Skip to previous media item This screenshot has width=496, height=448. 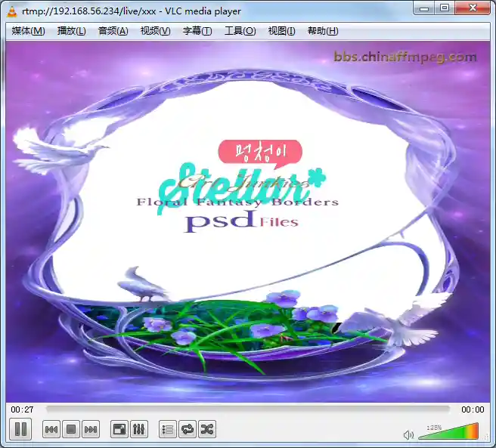(x=51, y=429)
